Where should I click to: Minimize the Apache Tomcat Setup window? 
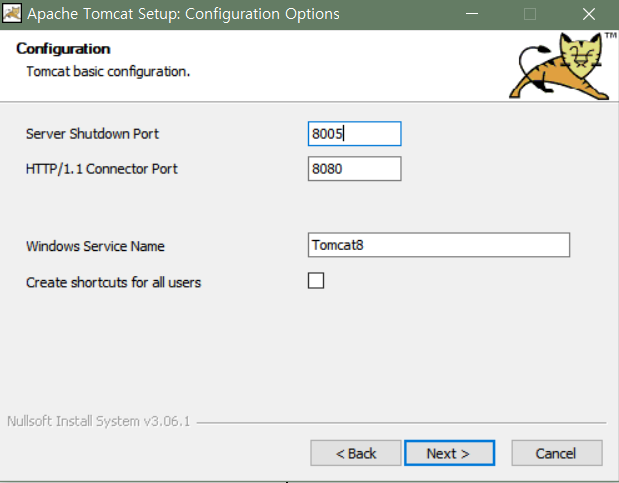click(472, 14)
